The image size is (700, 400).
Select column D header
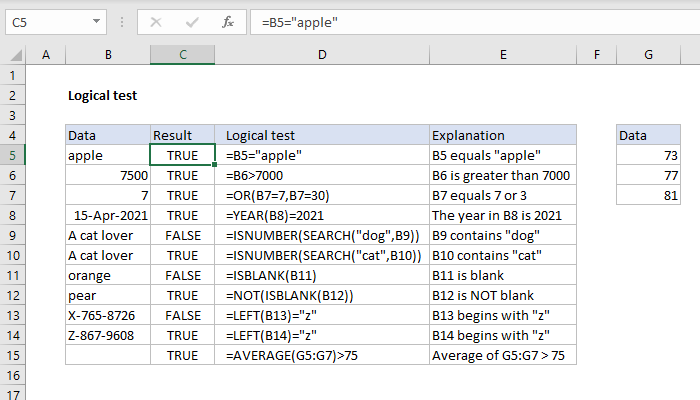(322, 56)
